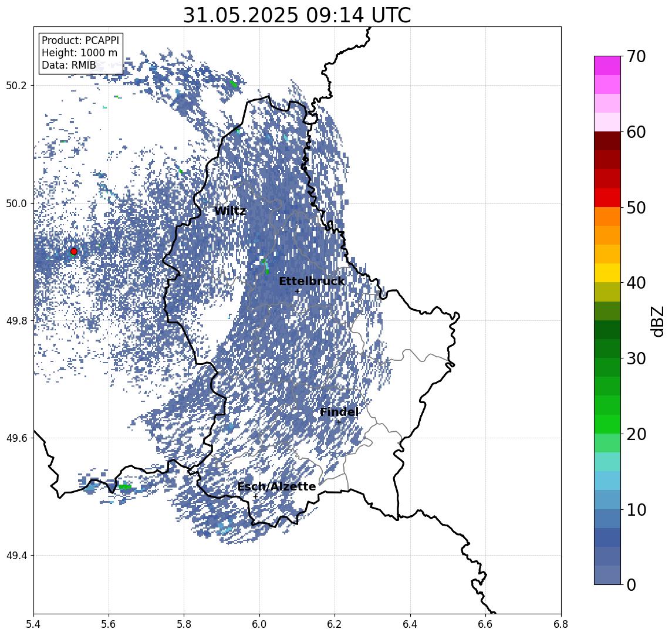Click the longitude tick label 6.8
This screenshot has height=636, width=672.
tap(562, 624)
